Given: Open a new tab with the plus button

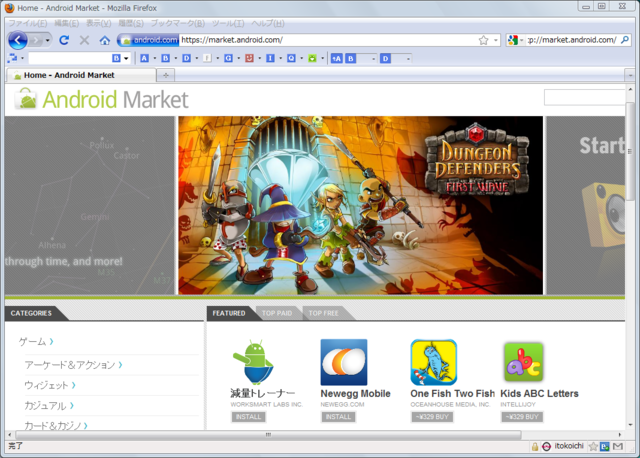Looking at the screenshot, I should pyautogui.click(x=166, y=75).
